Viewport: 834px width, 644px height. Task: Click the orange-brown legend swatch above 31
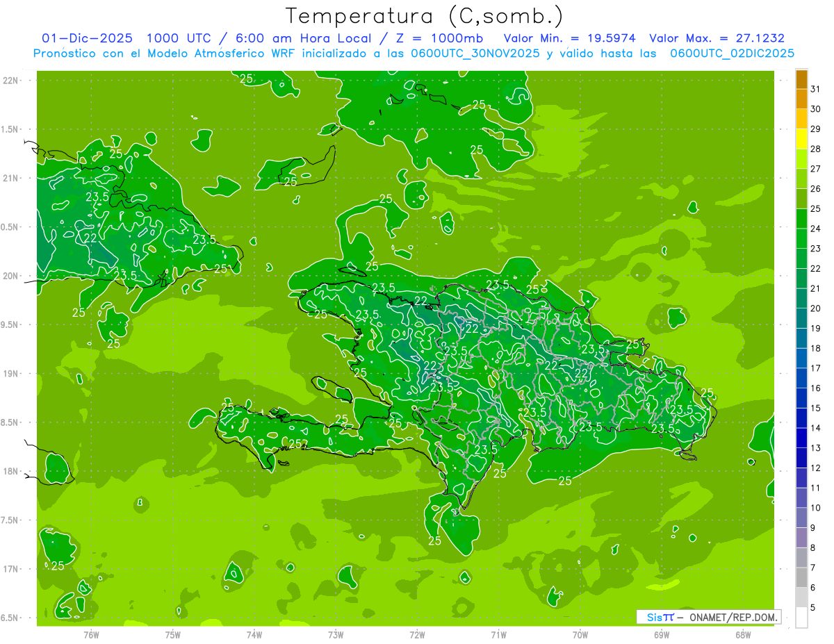click(801, 79)
